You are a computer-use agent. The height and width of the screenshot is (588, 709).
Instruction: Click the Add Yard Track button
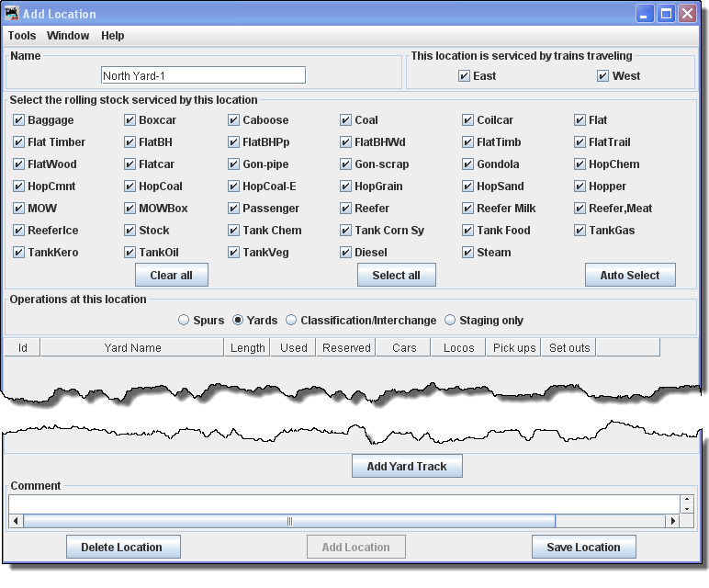[407, 467]
